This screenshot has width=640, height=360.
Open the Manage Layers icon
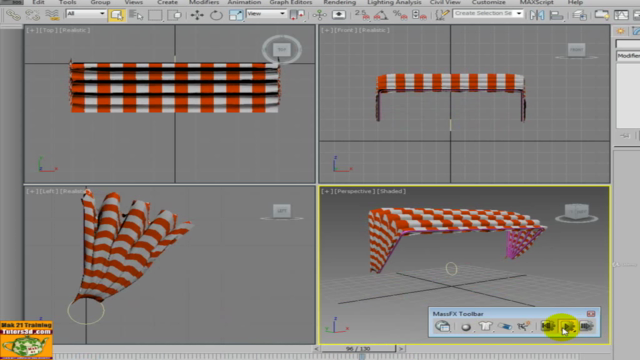click(579, 16)
